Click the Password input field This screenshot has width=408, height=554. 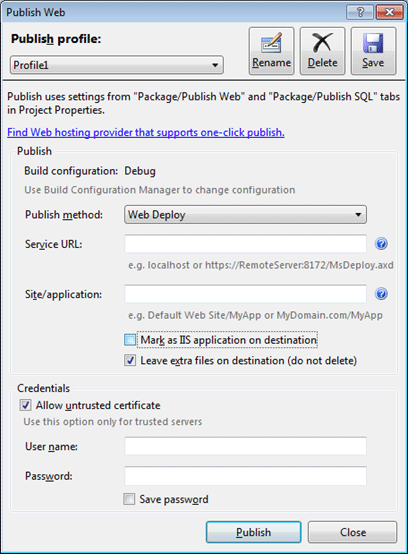[x=246, y=476]
